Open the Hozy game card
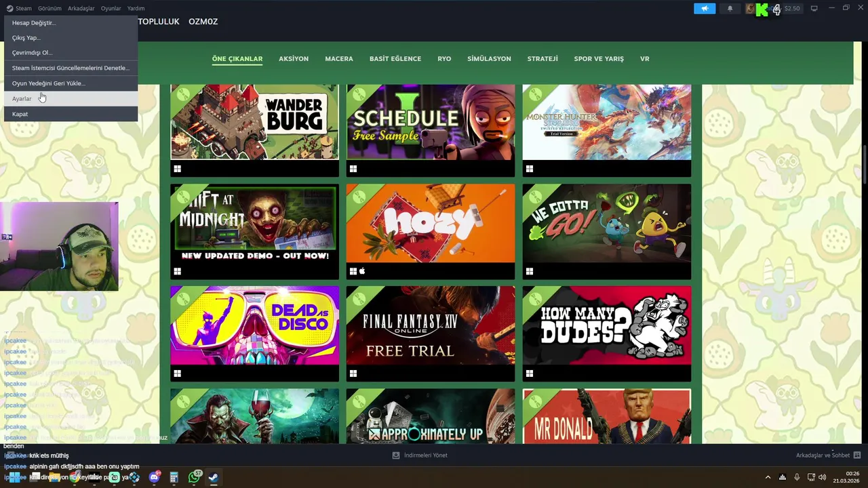 pyautogui.click(x=431, y=231)
